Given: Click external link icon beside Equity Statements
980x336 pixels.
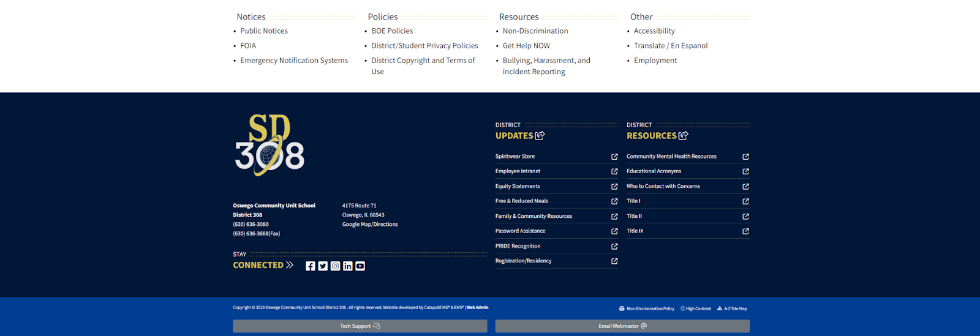Looking at the screenshot, I should coord(614,187).
